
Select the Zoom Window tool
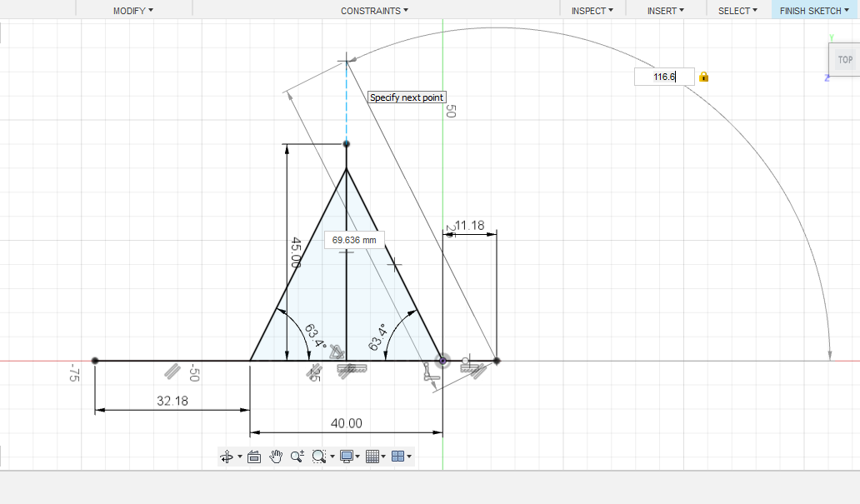(318, 457)
